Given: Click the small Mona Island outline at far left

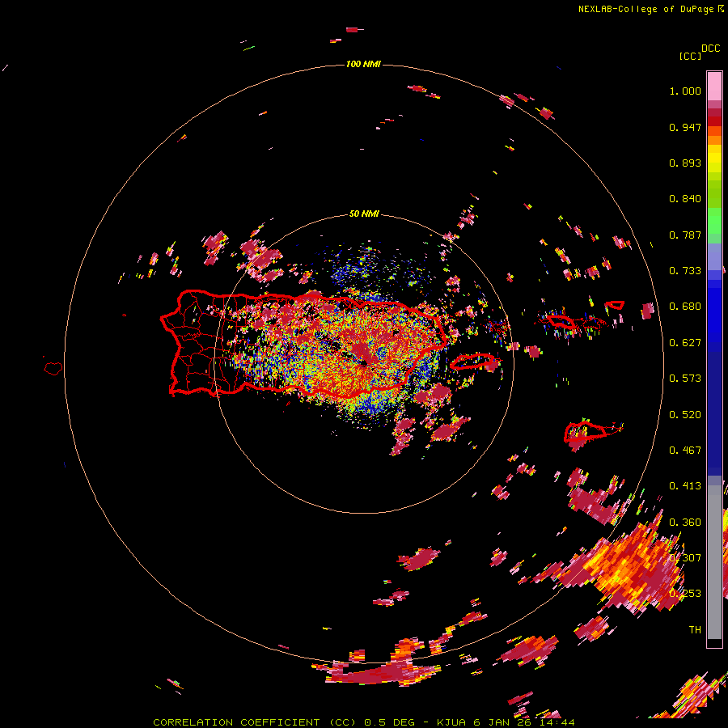Looking at the screenshot, I should tap(53, 368).
